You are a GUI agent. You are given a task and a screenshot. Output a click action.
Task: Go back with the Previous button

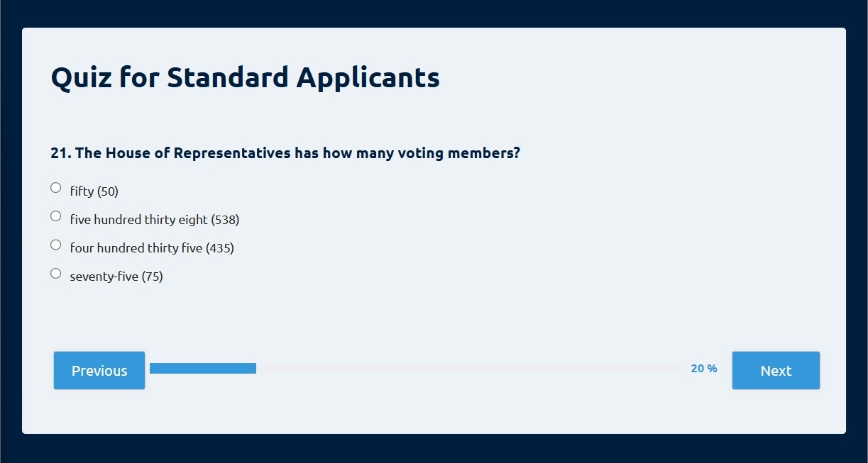point(99,370)
